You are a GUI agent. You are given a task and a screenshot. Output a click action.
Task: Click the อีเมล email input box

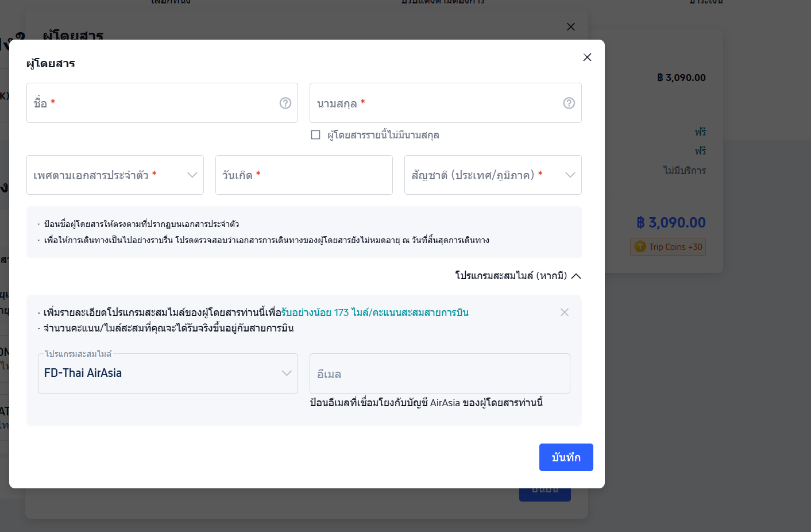[439, 373]
